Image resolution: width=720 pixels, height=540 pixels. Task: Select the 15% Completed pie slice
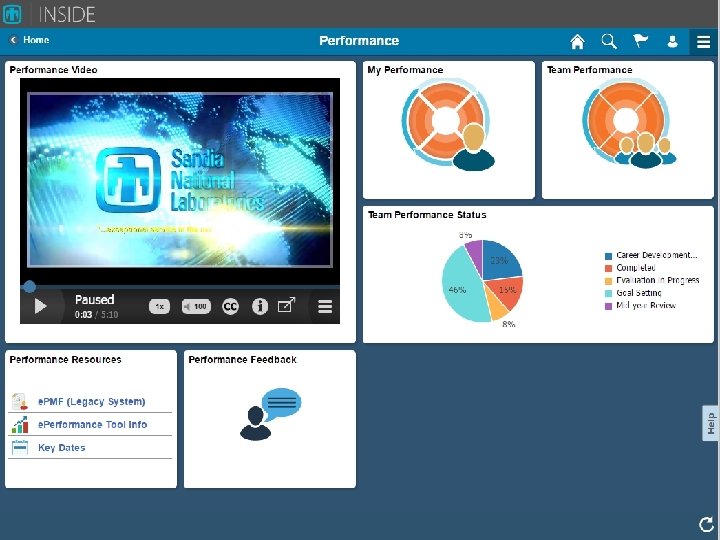(x=505, y=292)
